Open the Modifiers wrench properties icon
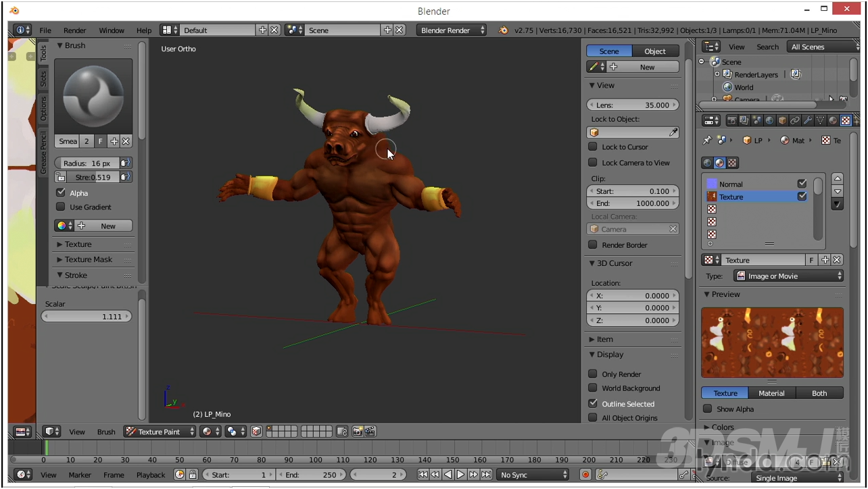The height and width of the screenshot is (489, 868). [809, 121]
